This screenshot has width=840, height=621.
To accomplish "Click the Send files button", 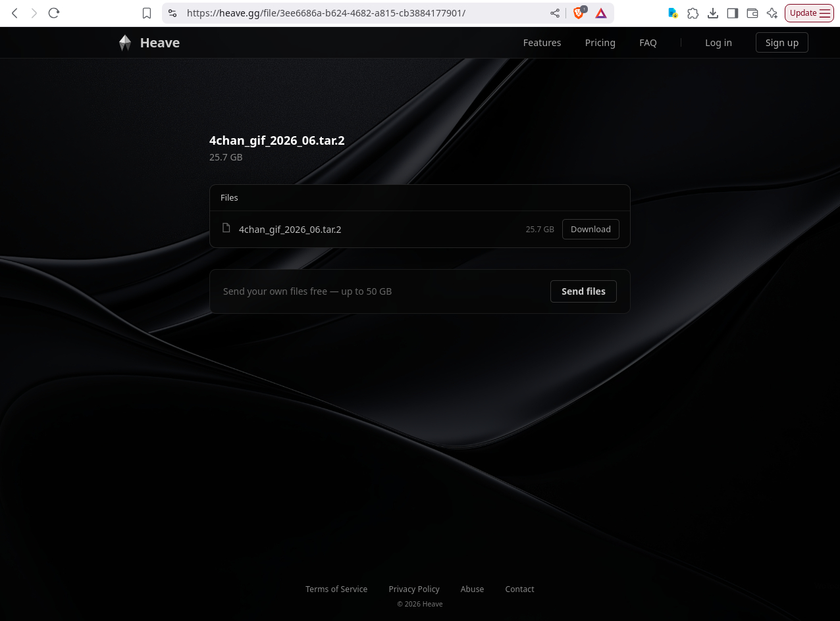I will (x=583, y=291).
